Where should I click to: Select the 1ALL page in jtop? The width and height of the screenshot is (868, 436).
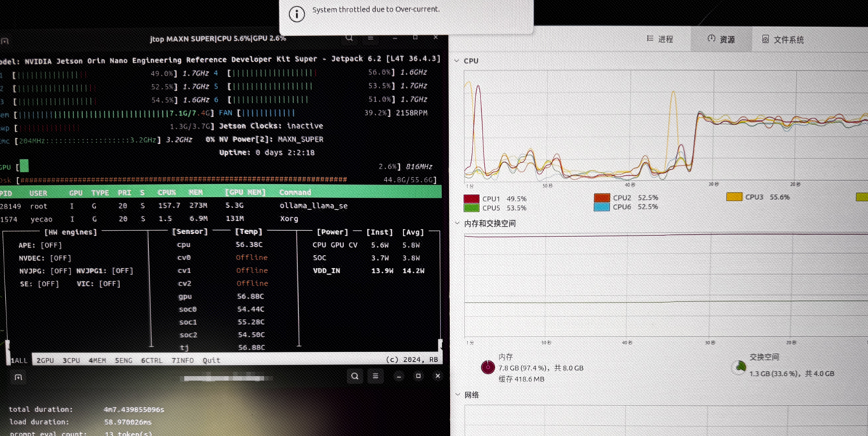point(19,360)
